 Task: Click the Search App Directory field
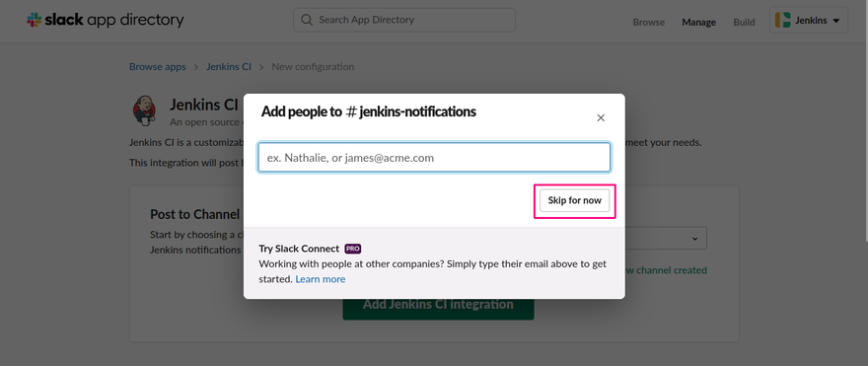click(404, 20)
